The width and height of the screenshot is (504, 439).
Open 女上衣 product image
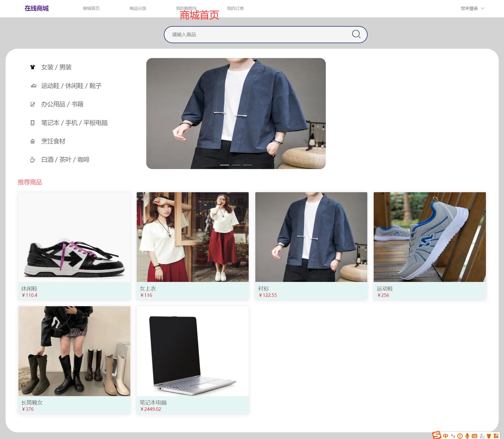tap(193, 237)
